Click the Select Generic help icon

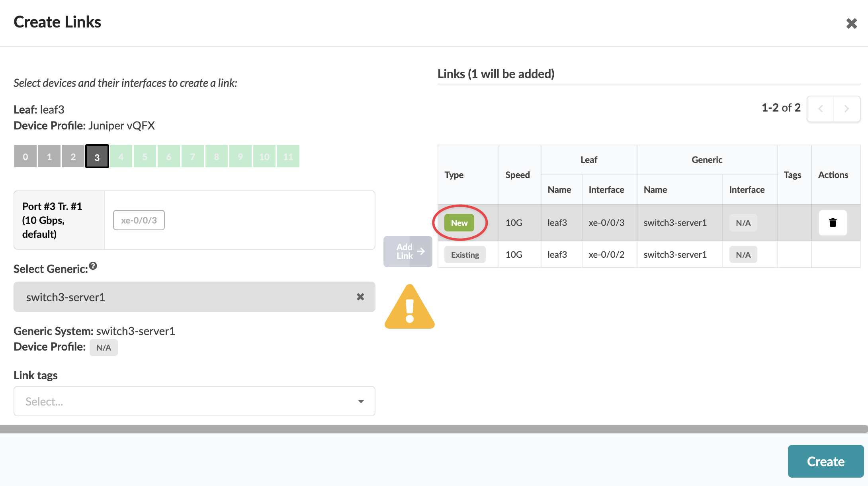pyautogui.click(x=93, y=266)
